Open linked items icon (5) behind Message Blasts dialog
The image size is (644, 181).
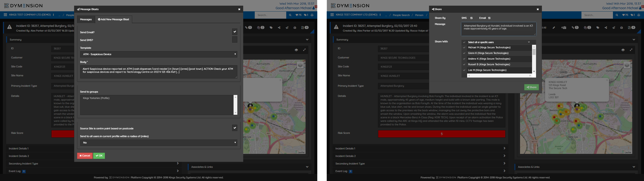249,28
